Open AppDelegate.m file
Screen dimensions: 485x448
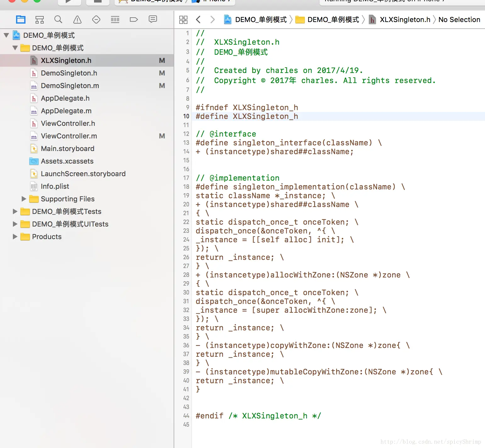[87, 111]
